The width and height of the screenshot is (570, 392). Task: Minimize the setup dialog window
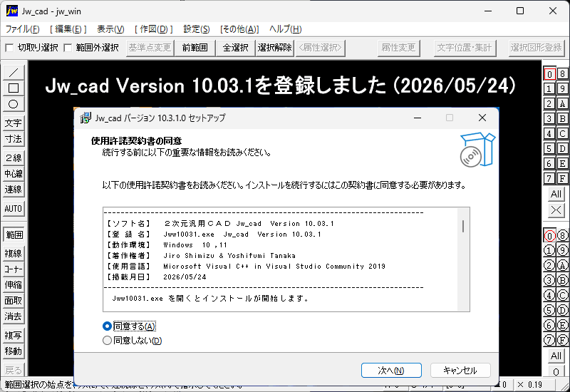point(418,118)
